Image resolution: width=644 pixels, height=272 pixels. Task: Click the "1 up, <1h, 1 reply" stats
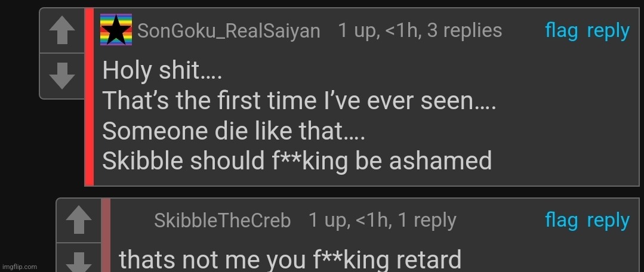[383, 221]
